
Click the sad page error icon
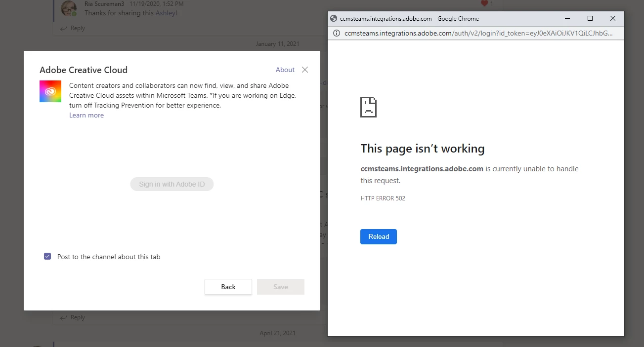369,107
